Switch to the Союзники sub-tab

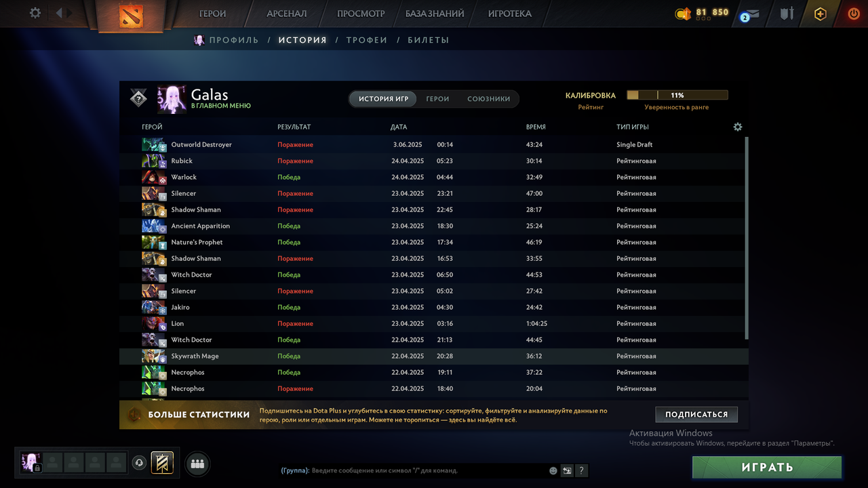pos(488,99)
